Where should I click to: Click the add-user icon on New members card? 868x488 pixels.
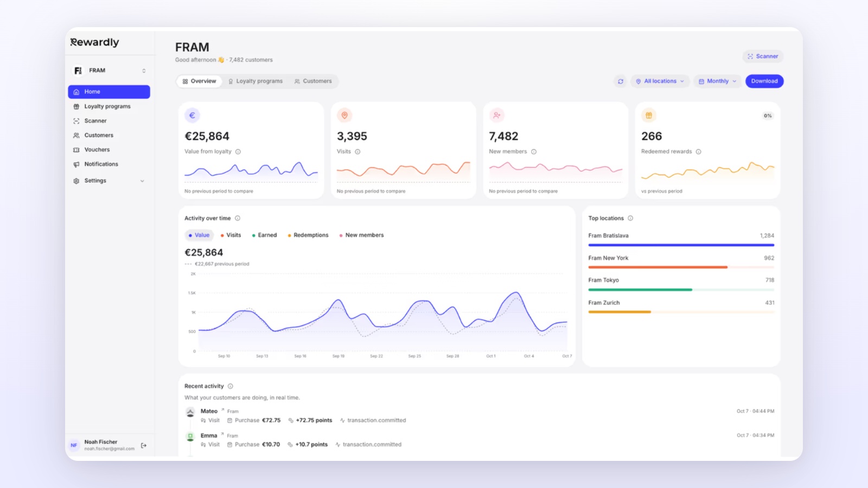pos(497,115)
